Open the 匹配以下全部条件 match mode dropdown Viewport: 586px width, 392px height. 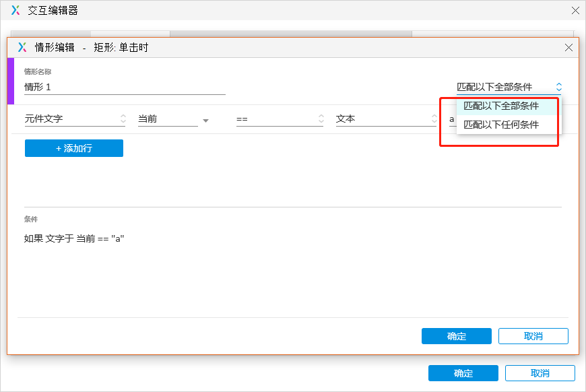coord(509,87)
